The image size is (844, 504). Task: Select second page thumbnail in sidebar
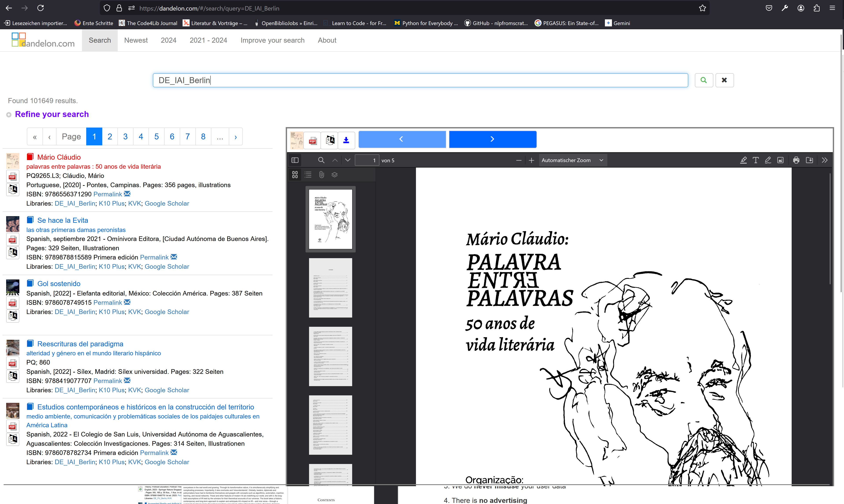[330, 288]
